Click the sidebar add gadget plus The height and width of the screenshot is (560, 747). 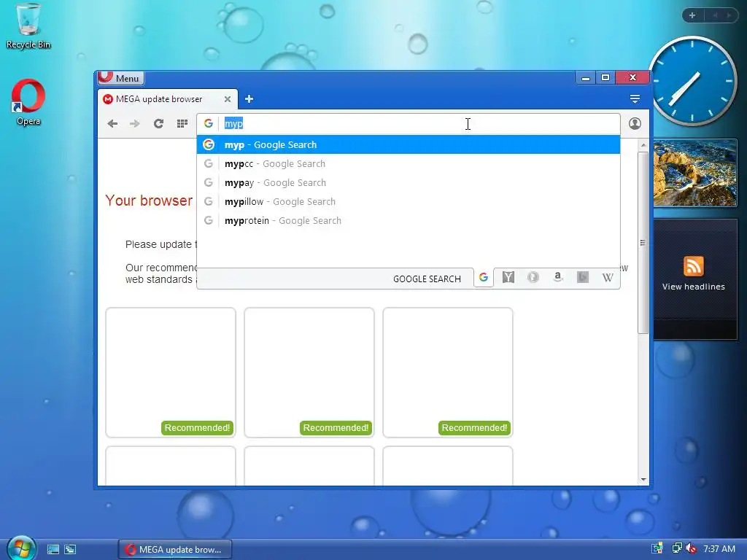692,15
